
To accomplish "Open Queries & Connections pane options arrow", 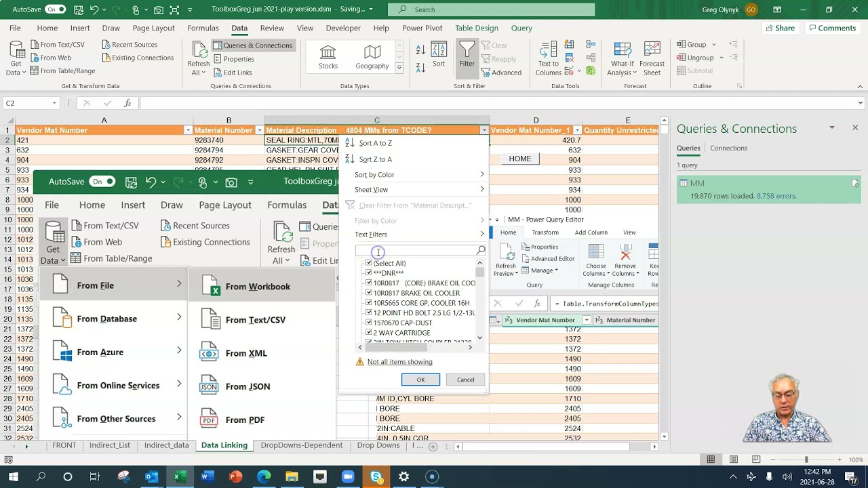I will pyautogui.click(x=832, y=128).
